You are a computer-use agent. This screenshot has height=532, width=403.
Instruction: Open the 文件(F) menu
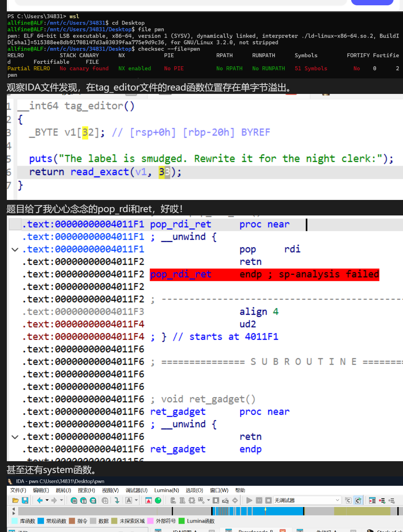click(18, 490)
